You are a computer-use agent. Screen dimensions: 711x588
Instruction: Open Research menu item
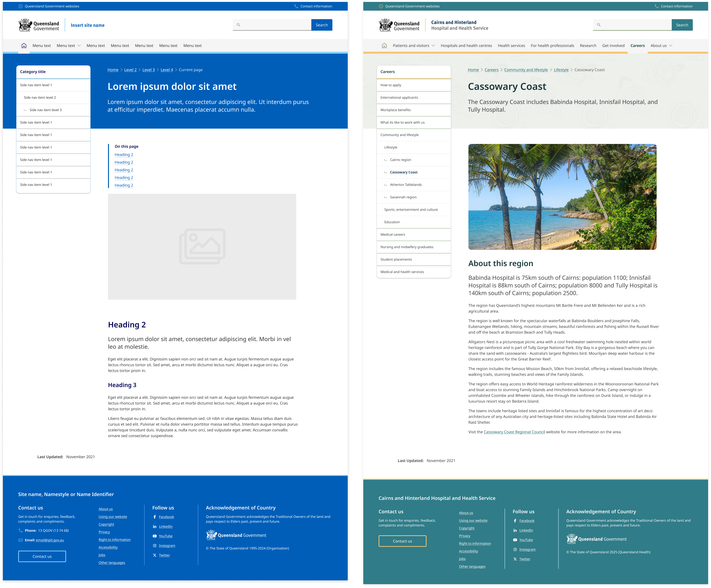point(588,46)
